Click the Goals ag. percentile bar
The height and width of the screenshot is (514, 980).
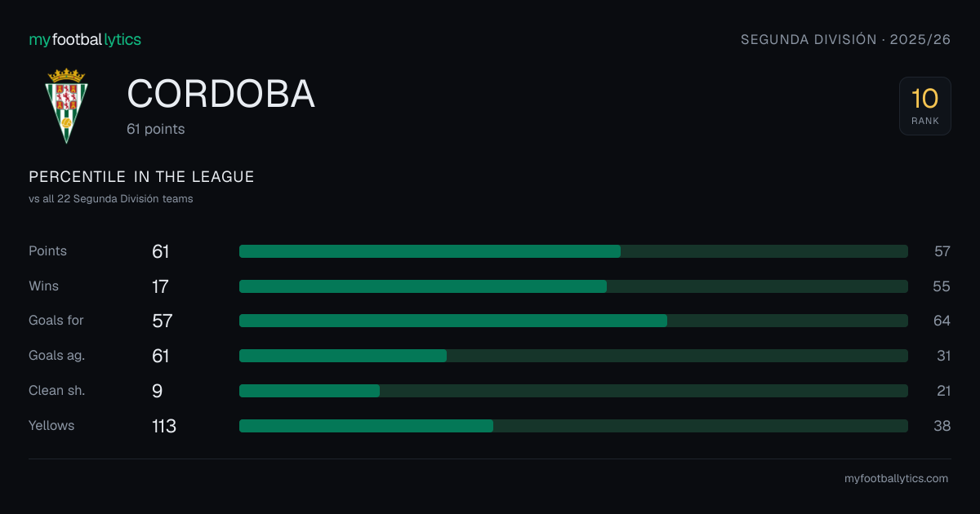pos(573,356)
